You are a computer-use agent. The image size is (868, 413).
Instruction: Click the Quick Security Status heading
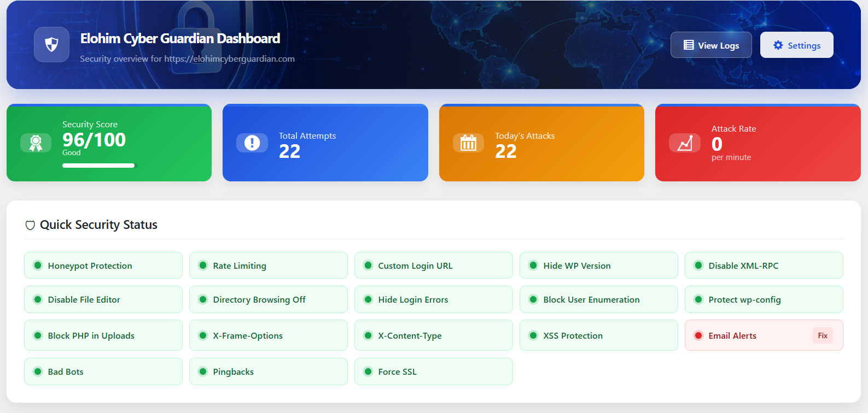click(x=98, y=225)
